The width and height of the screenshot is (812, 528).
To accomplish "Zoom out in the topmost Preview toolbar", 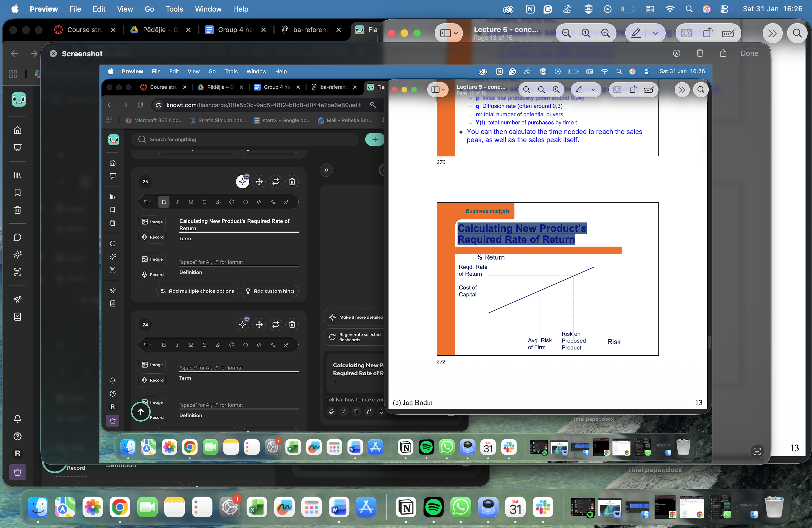I will (x=566, y=33).
